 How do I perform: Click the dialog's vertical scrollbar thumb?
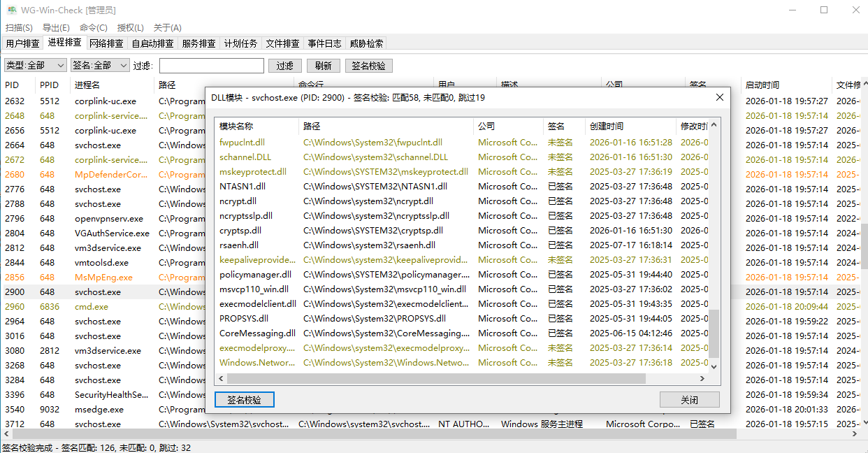[x=714, y=334]
